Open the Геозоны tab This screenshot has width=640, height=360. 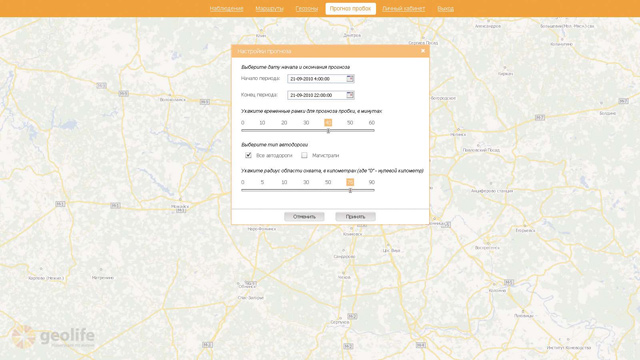[307, 9]
